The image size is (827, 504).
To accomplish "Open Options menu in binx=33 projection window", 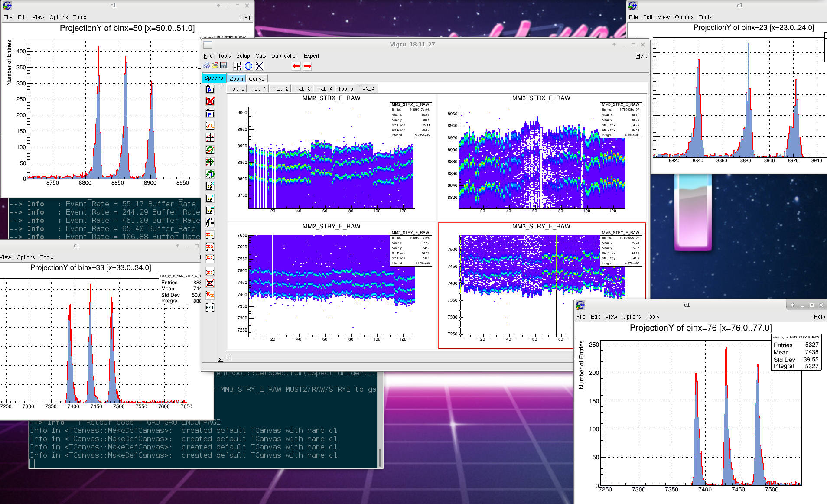I will tap(26, 257).
